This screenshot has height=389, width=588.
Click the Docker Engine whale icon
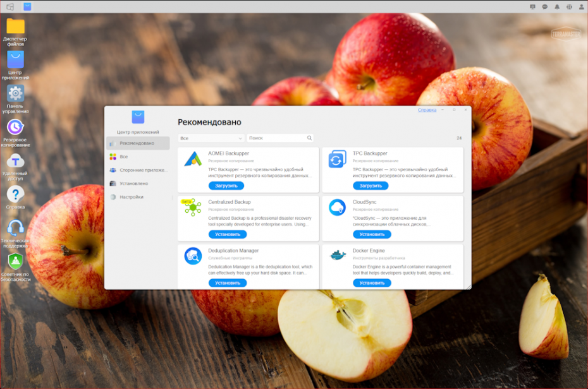pos(338,255)
